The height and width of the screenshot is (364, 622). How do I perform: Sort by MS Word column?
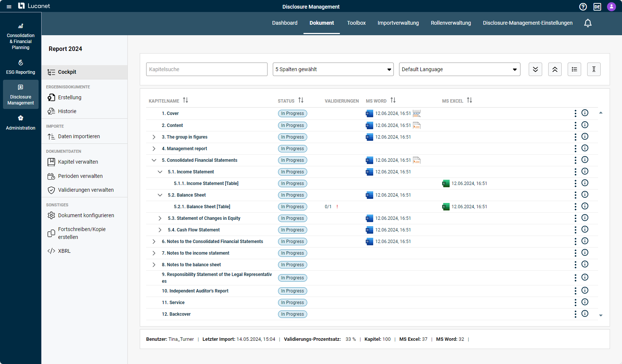point(393,100)
